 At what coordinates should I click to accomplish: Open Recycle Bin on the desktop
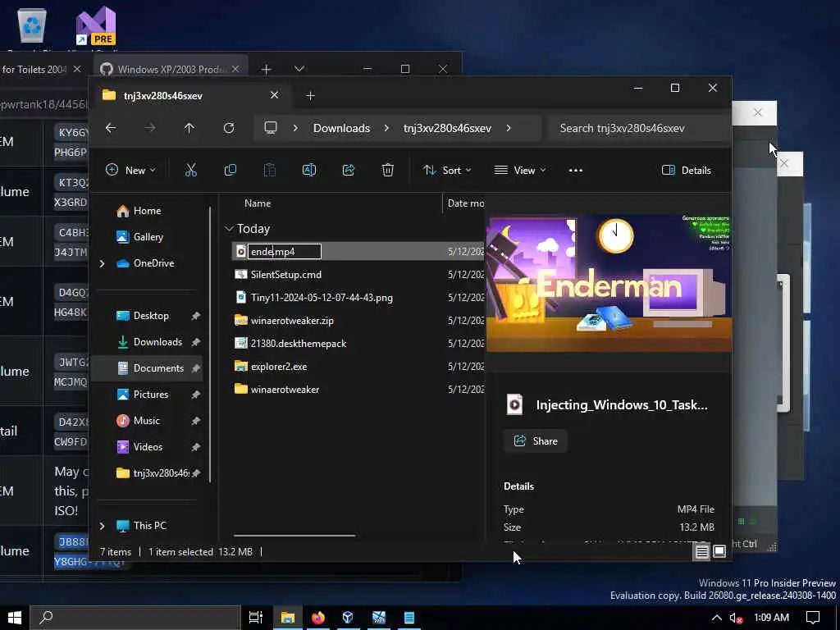(x=32, y=25)
